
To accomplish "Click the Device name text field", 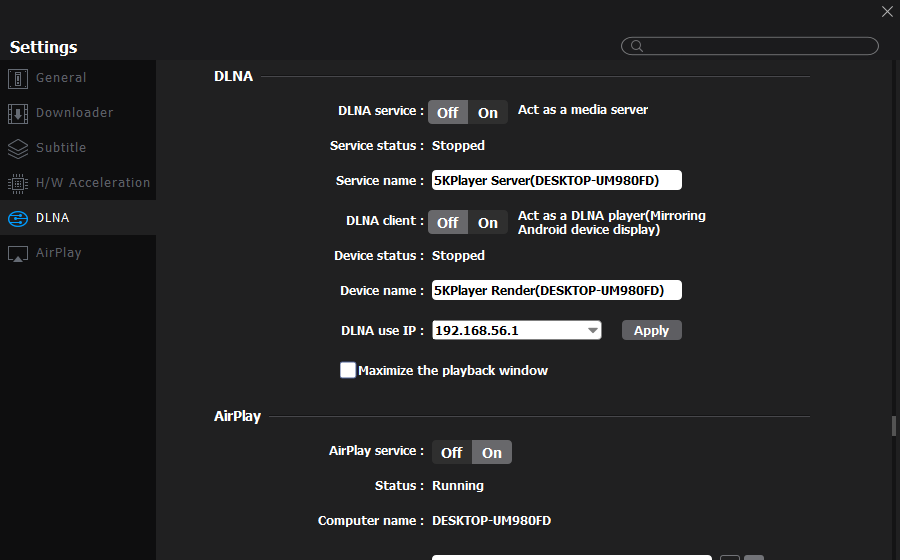I will [556, 290].
